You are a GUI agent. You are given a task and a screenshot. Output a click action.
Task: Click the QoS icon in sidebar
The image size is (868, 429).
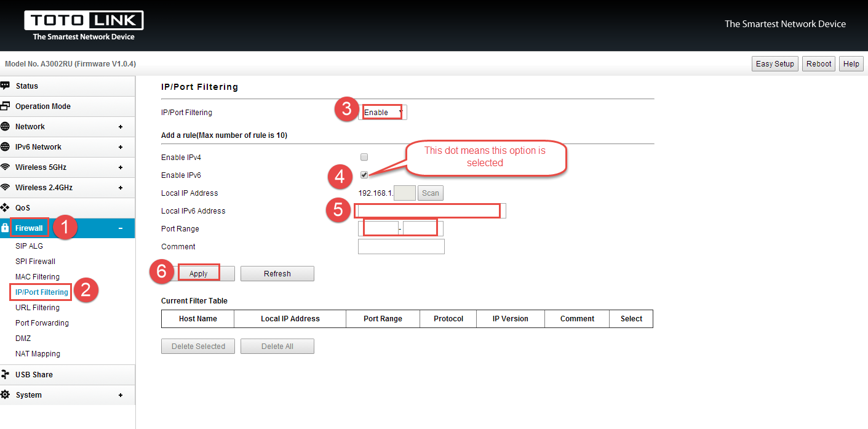coord(5,207)
